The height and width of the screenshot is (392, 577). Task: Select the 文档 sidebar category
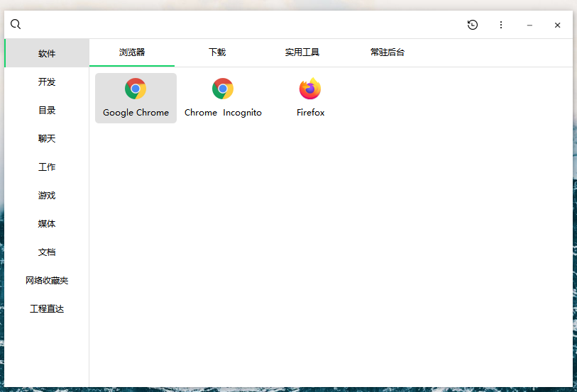tap(47, 252)
